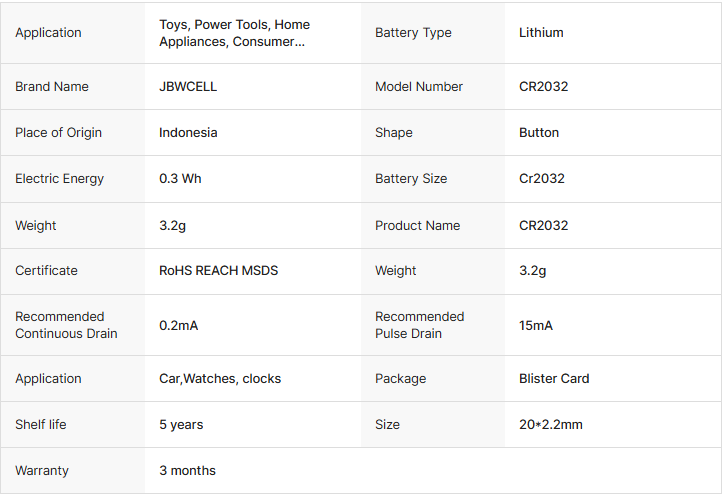Click the 0.3 Wh electric energy value
The height and width of the screenshot is (502, 727).
tap(180, 179)
